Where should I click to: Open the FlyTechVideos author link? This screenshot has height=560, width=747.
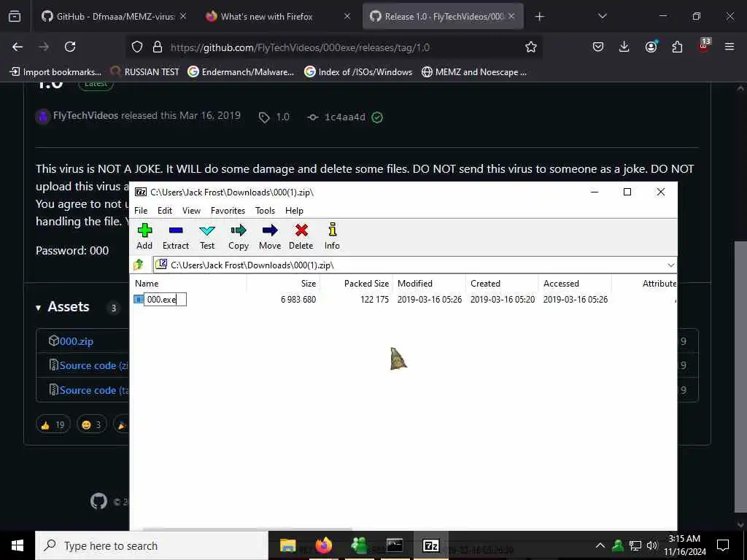[x=85, y=116]
